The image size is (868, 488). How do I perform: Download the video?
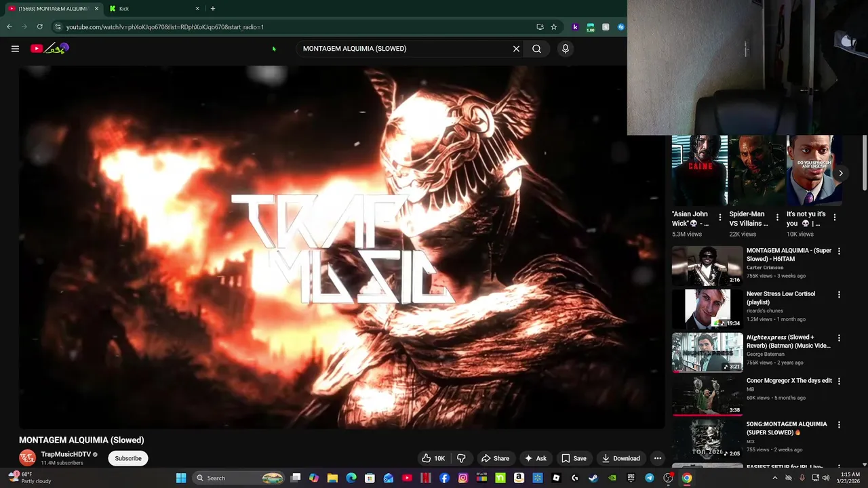(620, 458)
